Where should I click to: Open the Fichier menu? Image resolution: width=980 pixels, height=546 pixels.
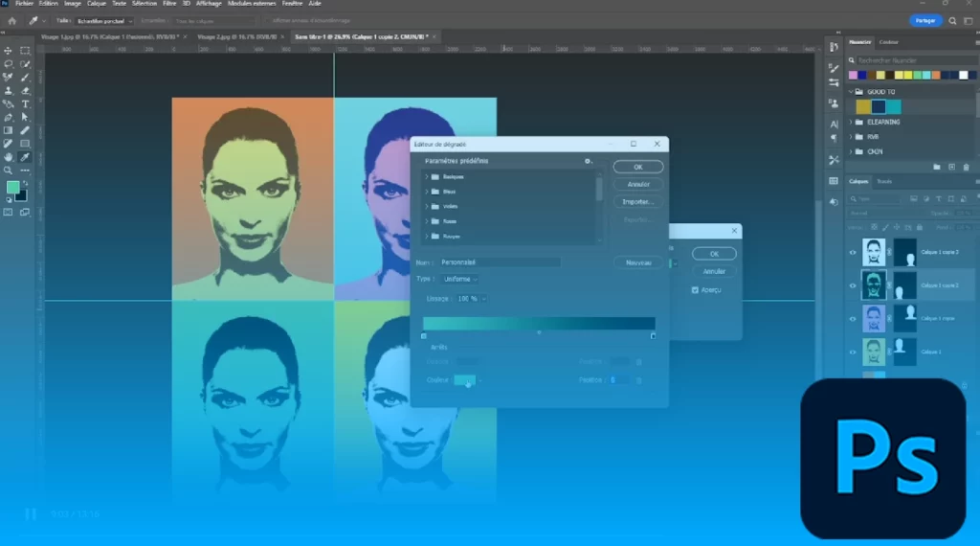coord(24,4)
